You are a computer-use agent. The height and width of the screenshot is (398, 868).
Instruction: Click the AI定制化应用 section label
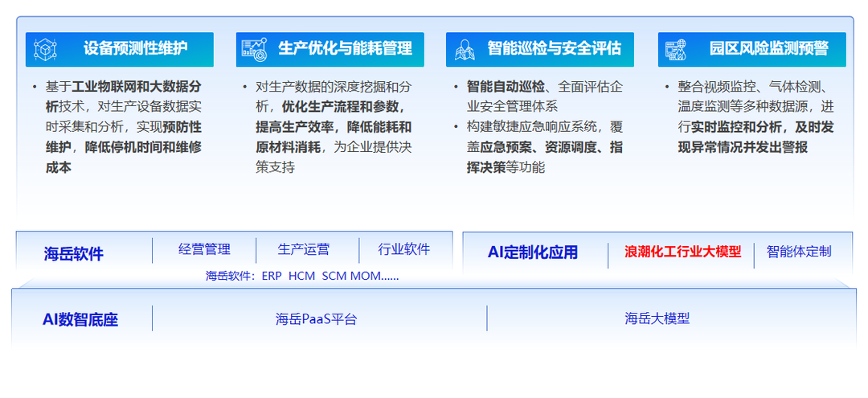click(x=532, y=252)
